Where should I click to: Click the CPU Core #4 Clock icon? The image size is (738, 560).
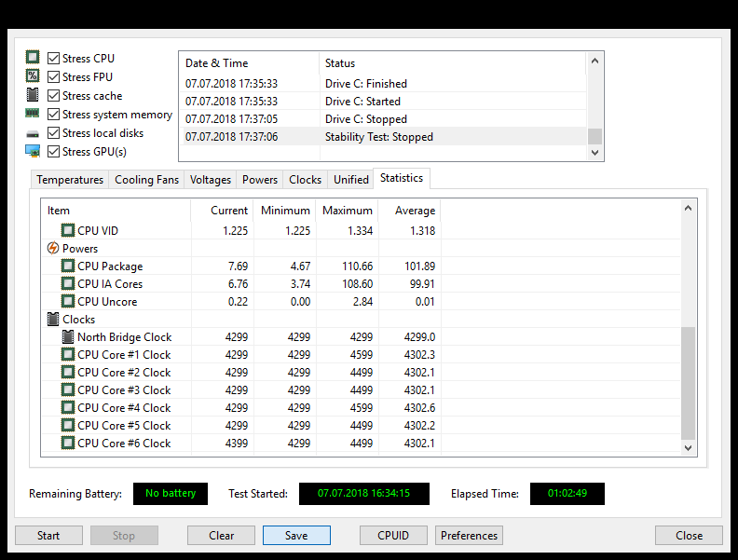68,407
